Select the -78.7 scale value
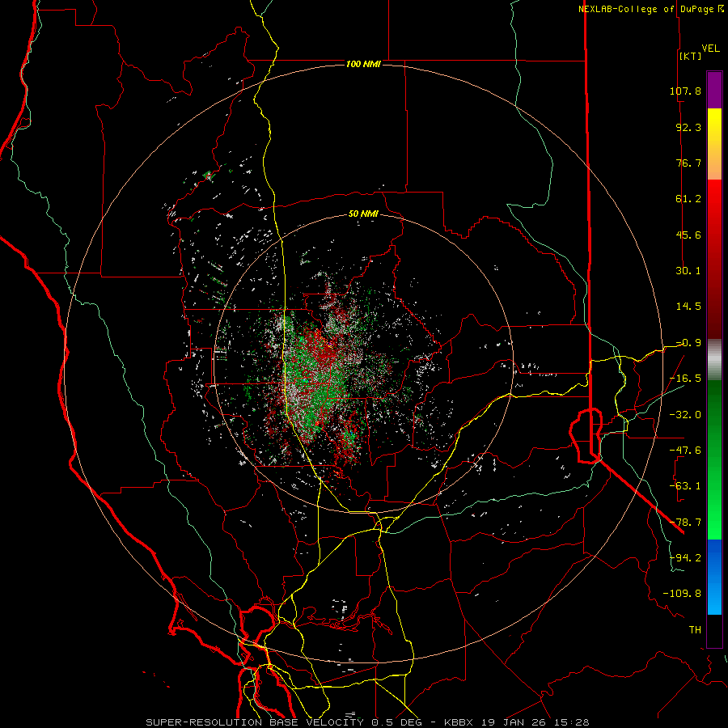728x728 pixels. click(685, 523)
